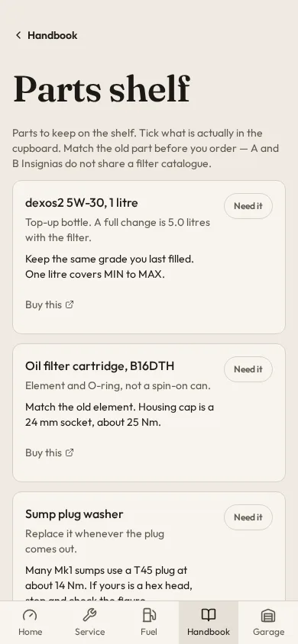The image size is (298, 644).
Task: Tap the back chevron beside Handbook
Action: pos(18,35)
